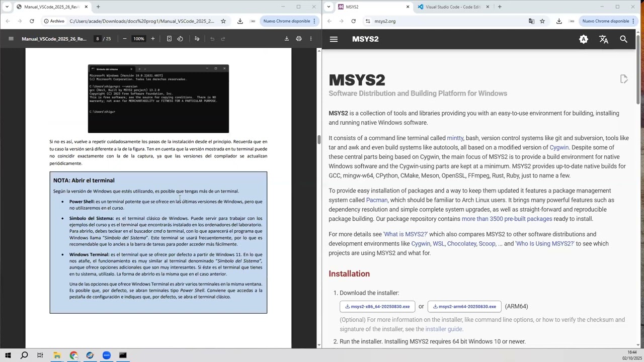Viewport: 644px width, 362px height.
Task: Reload the msys2.org page
Action: 354,21
